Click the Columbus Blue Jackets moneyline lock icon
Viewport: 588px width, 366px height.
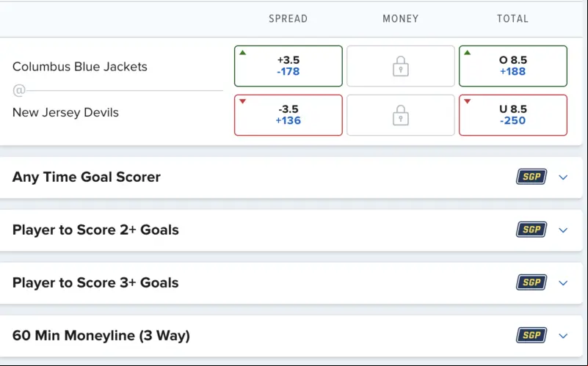coord(401,66)
